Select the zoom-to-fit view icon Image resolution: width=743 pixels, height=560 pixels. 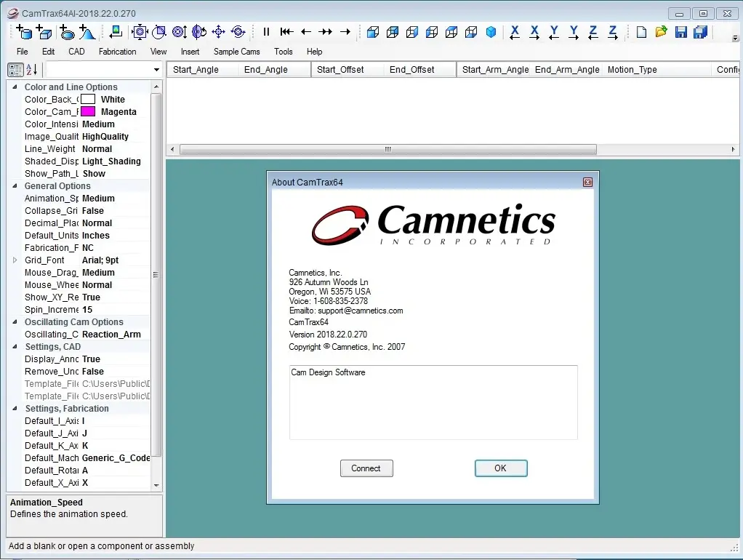(x=140, y=32)
